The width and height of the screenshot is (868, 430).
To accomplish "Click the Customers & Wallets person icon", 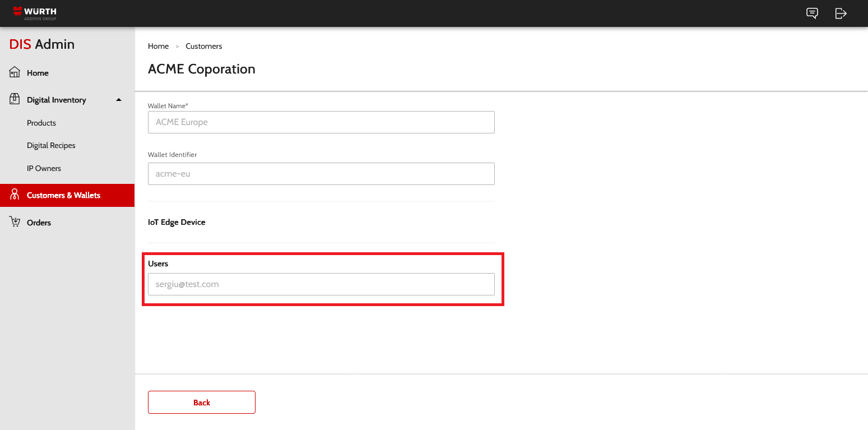I will 15,195.
